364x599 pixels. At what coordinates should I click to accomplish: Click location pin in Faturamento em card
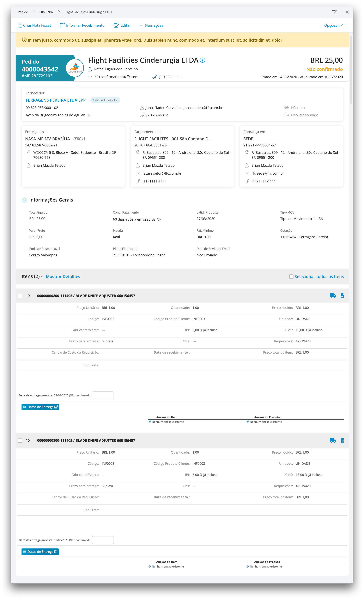point(138,152)
